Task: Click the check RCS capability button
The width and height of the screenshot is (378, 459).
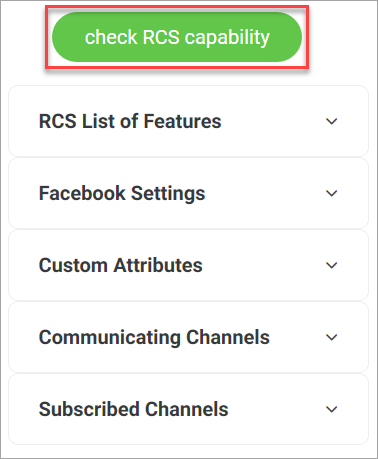Action: 177,37
